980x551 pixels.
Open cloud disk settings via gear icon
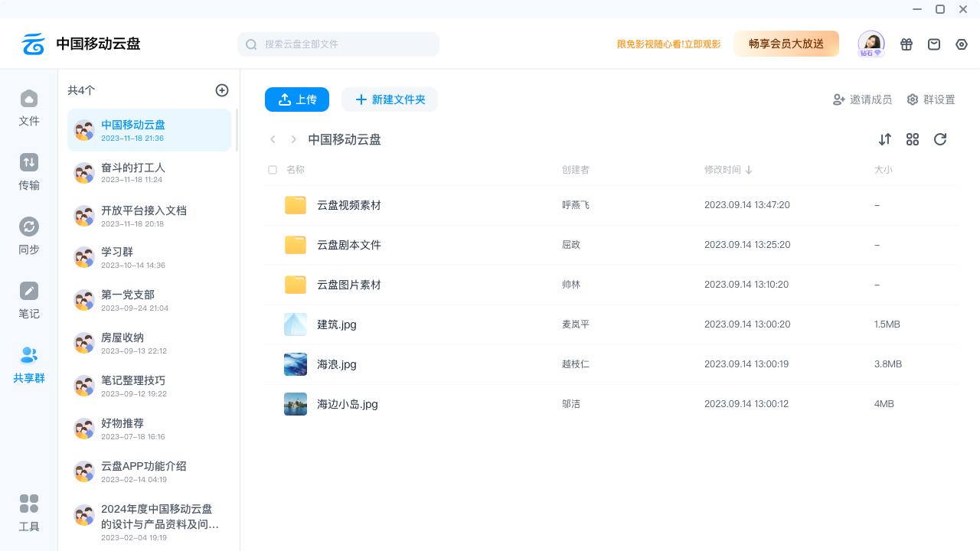click(962, 44)
